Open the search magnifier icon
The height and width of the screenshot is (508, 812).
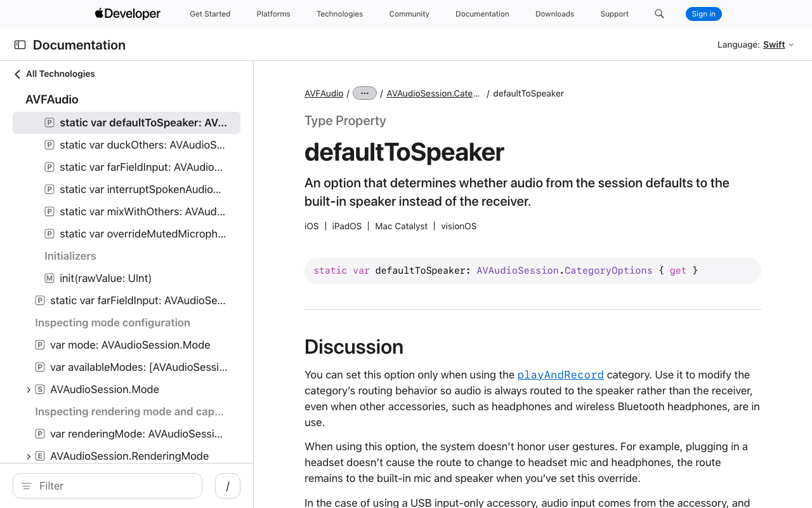(x=659, y=13)
